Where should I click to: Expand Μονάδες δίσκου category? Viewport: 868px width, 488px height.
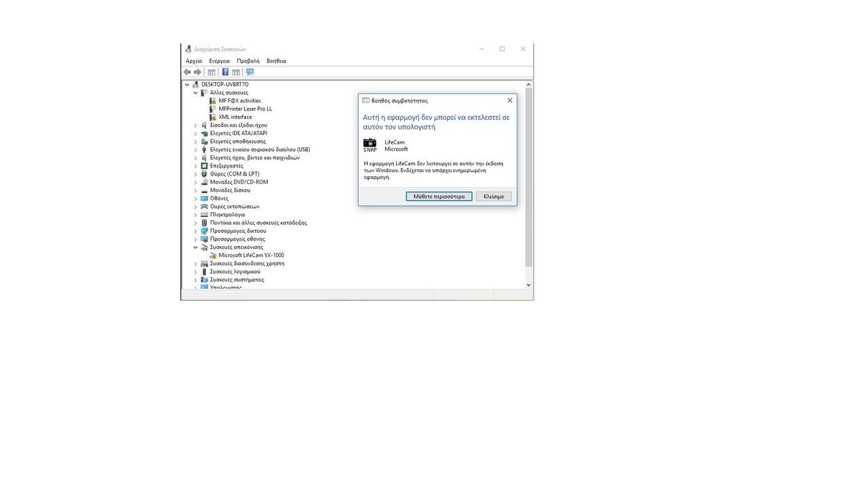coord(196,190)
